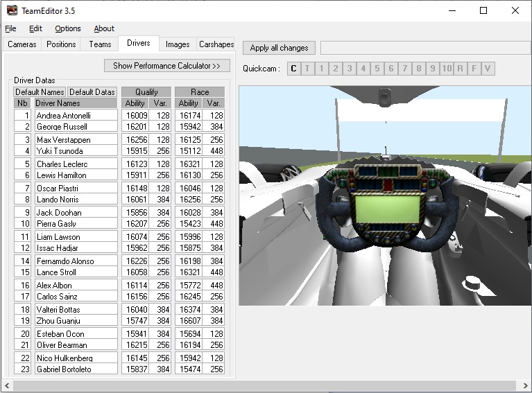Edit Oliver Bearman qualify ability 16215
Screen dimensions: 532x393
[x=135, y=345]
